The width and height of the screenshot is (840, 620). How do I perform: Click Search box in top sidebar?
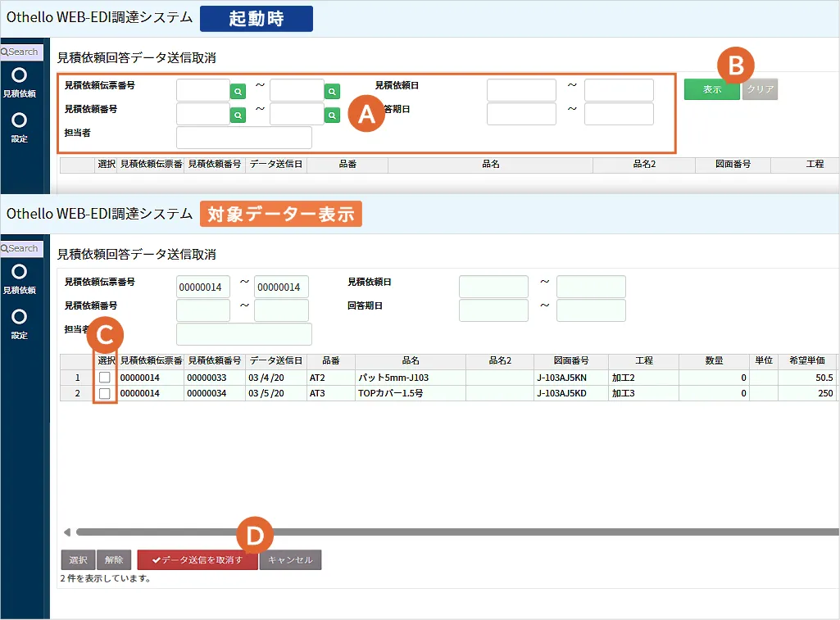point(21,52)
